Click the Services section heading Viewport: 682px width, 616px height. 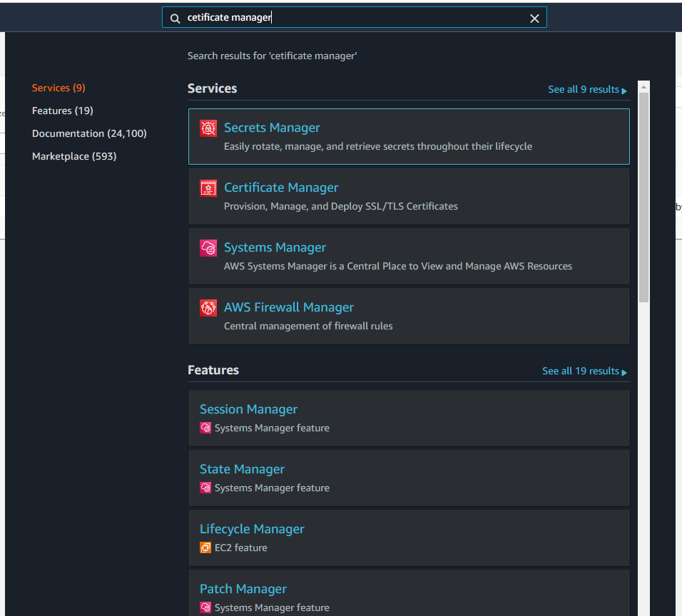(x=213, y=88)
